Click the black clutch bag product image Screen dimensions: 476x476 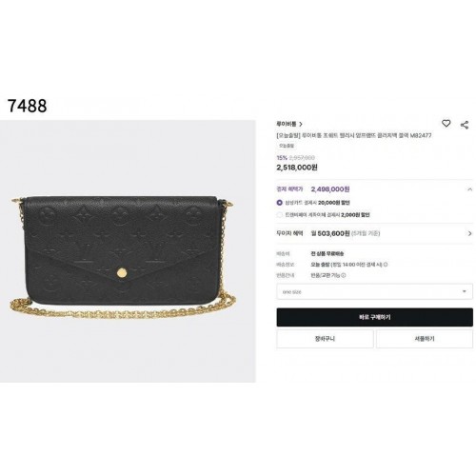tap(123, 256)
